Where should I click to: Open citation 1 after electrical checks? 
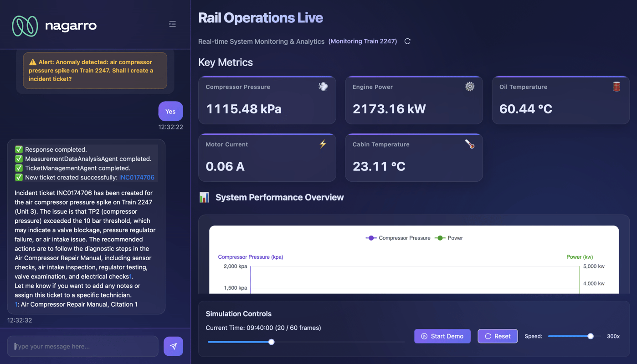(x=131, y=277)
